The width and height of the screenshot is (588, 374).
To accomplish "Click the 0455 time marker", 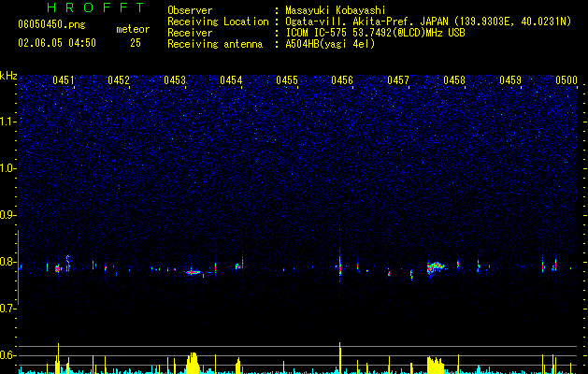I will (x=287, y=80).
